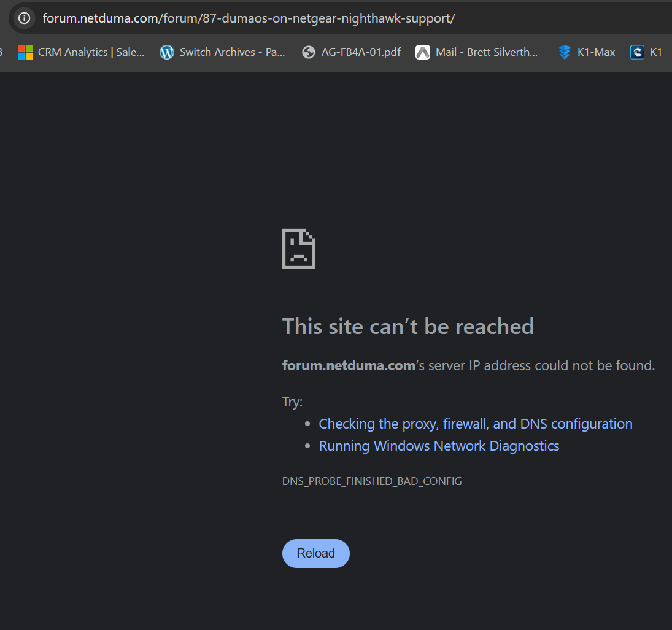The height and width of the screenshot is (630, 672).
Task: Click the DNS_PROBE_FINISHED_BAD_CONFIG error code text
Action: pos(372,481)
